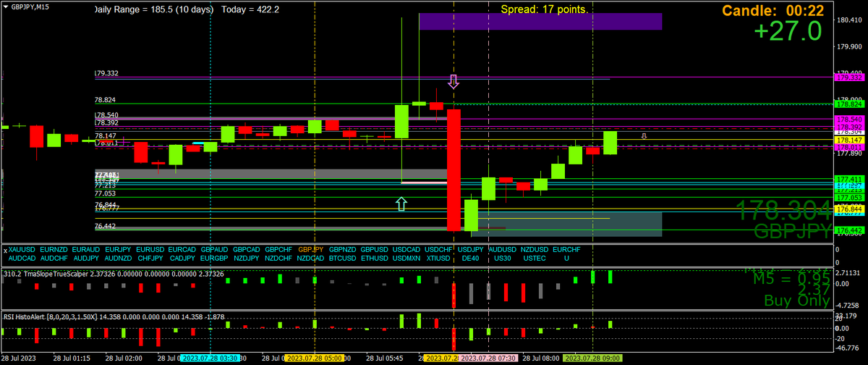Image resolution: width=868 pixels, height=365 pixels.
Task: Pick NZDJPY from symbol list
Action: [247, 258]
